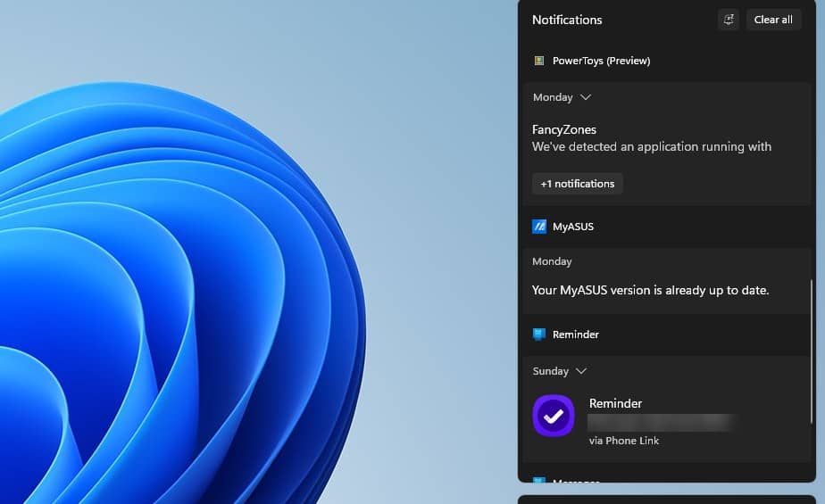
Task: Select the MyASUS group header label
Action: click(x=573, y=227)
